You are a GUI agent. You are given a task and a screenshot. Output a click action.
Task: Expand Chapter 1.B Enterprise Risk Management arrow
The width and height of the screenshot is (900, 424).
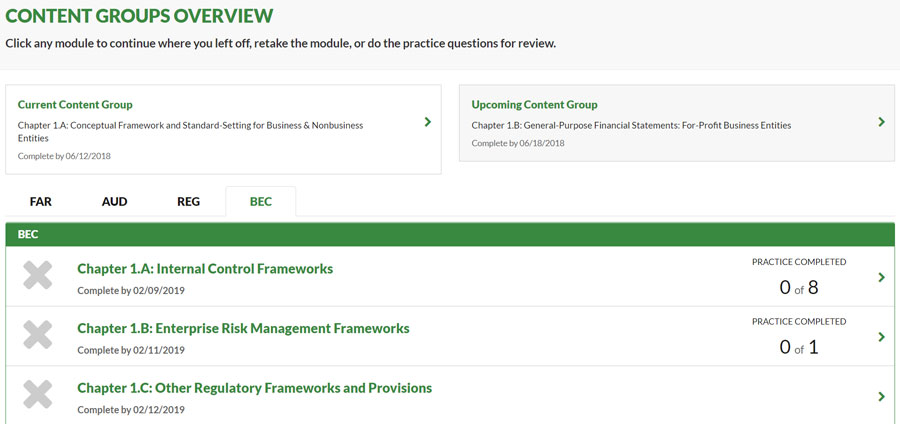882,337
